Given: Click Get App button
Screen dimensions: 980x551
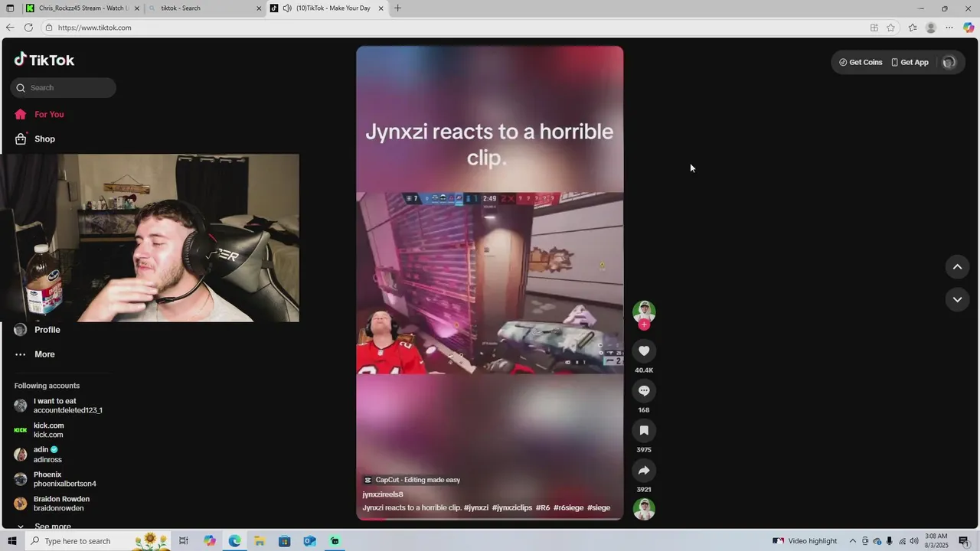Looking at the screenshot, I should (910, 62).
